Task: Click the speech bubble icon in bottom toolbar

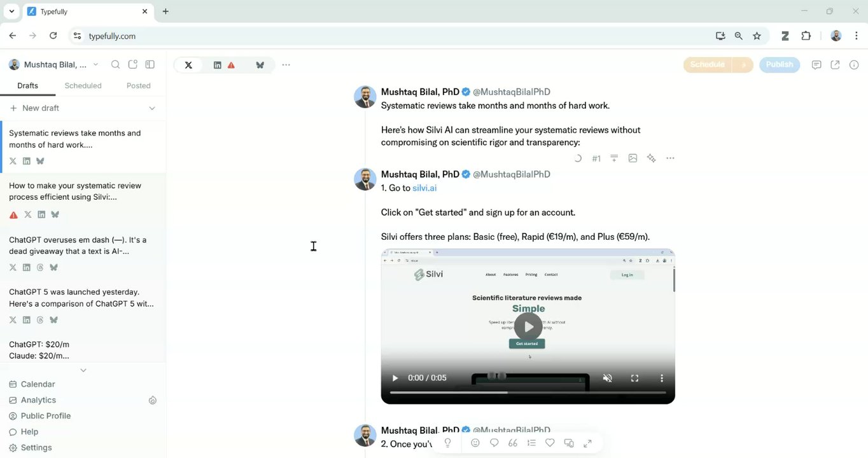Action: 494,443
